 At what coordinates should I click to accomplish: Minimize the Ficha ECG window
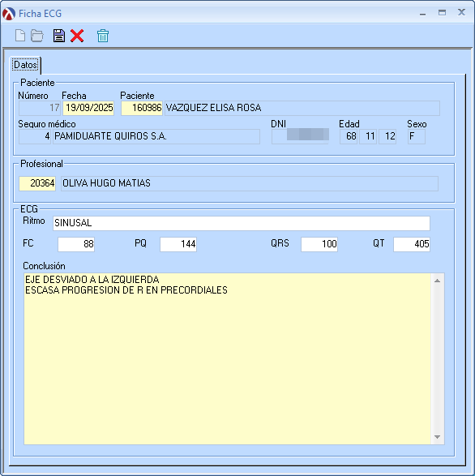(x=422, y=13)
